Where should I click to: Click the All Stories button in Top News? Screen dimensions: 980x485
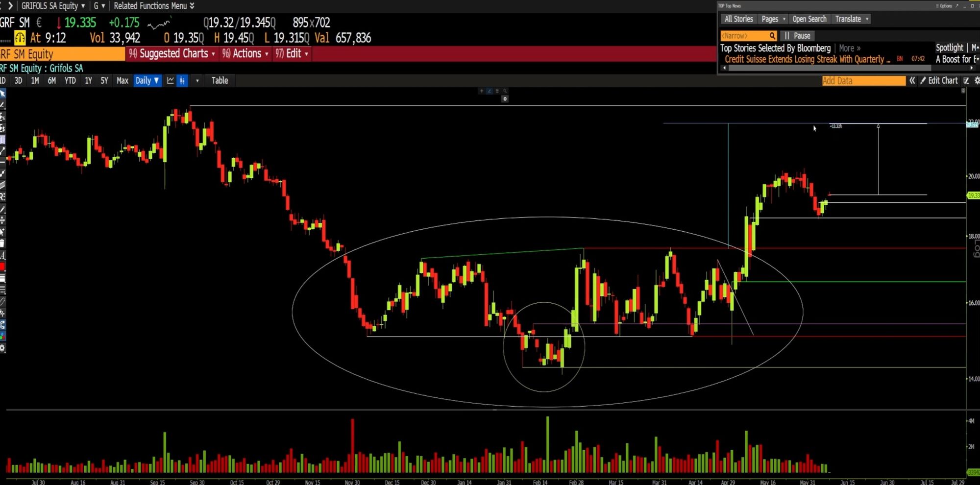[x=738, y=19]
